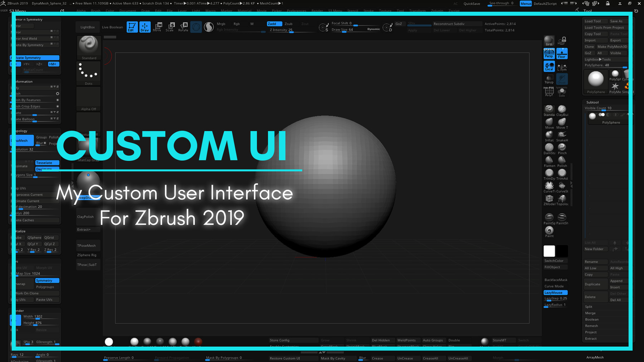Viewport: 644px width, 362px height.
Task: Select the ClayBuildup brush icon
Action: pyautogui.click(x=562, y=110)
